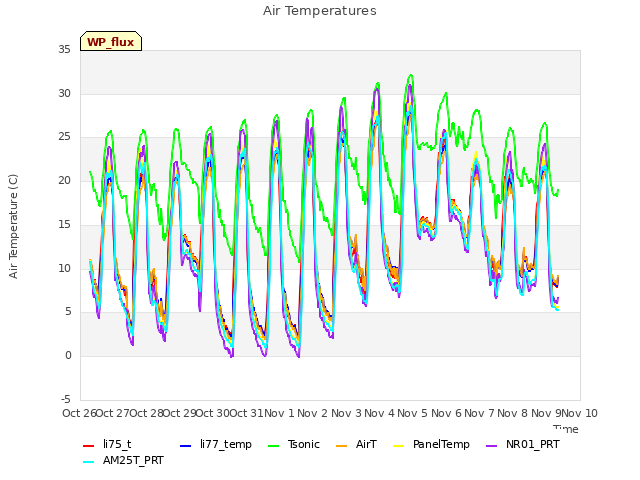Click the blue li77_temp legend color marker

pyautogui.click(x=186, y=445)
